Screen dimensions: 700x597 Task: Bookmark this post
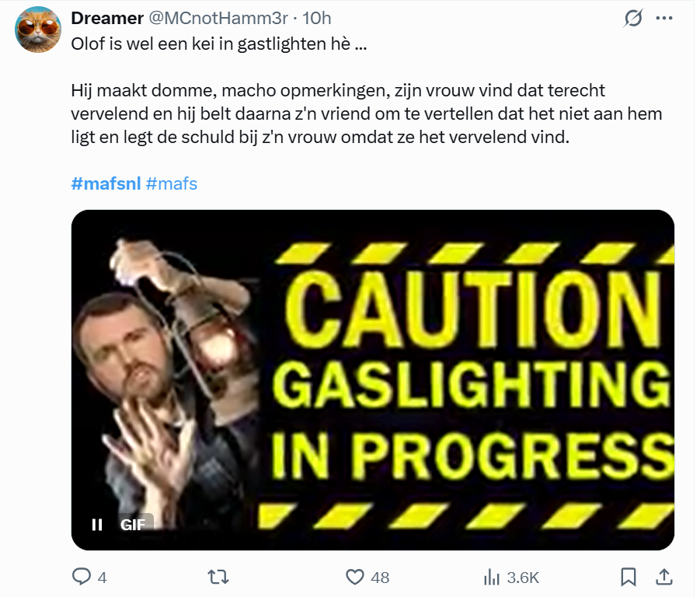[x=629, y=577]
